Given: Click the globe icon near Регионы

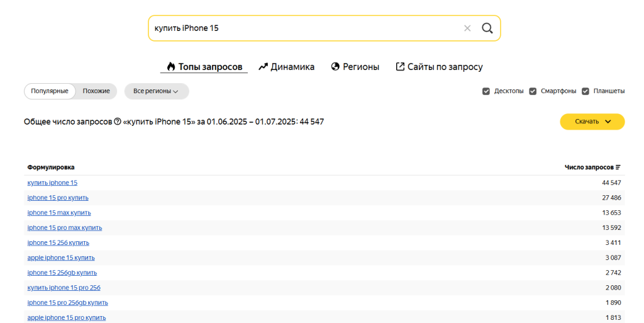Looking at the screenshot, I should pyautogui.click(x=335, y=67).
